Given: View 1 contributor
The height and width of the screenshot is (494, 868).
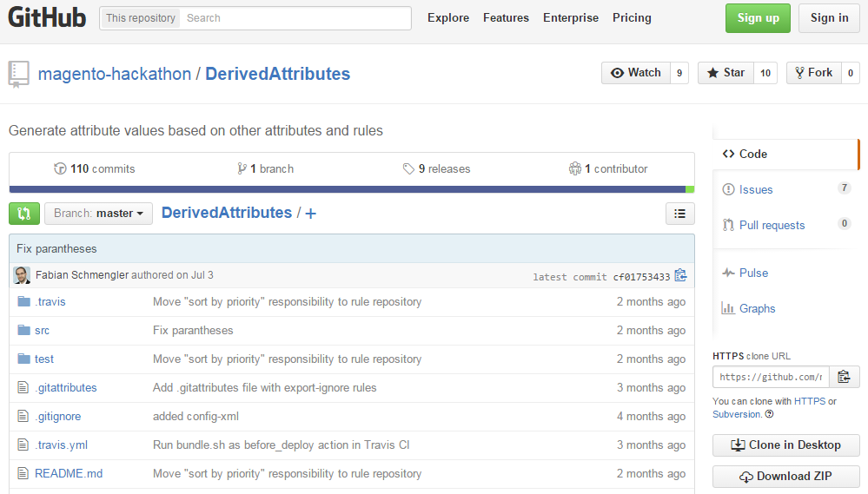Looking at the screenshot, I should point(608,168).
